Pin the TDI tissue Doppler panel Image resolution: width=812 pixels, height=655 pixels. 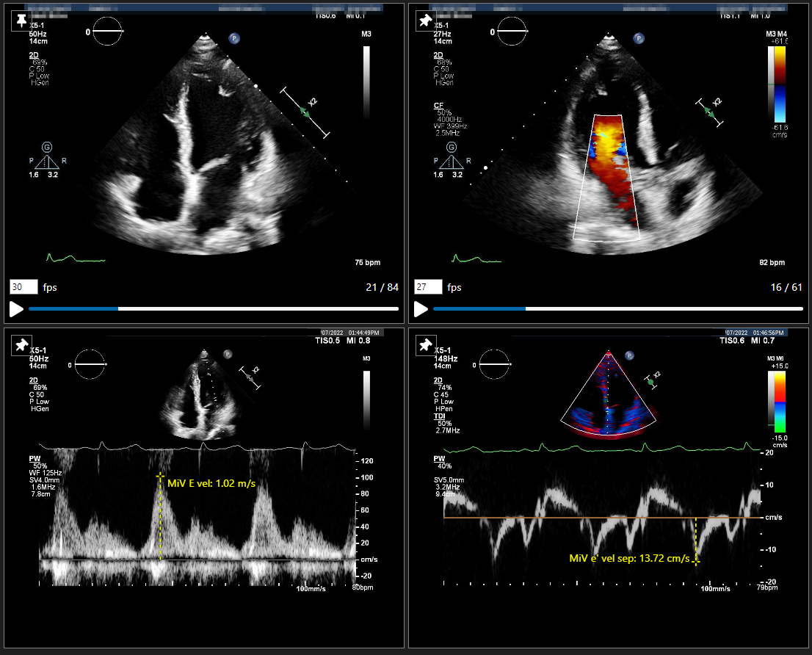425,344
